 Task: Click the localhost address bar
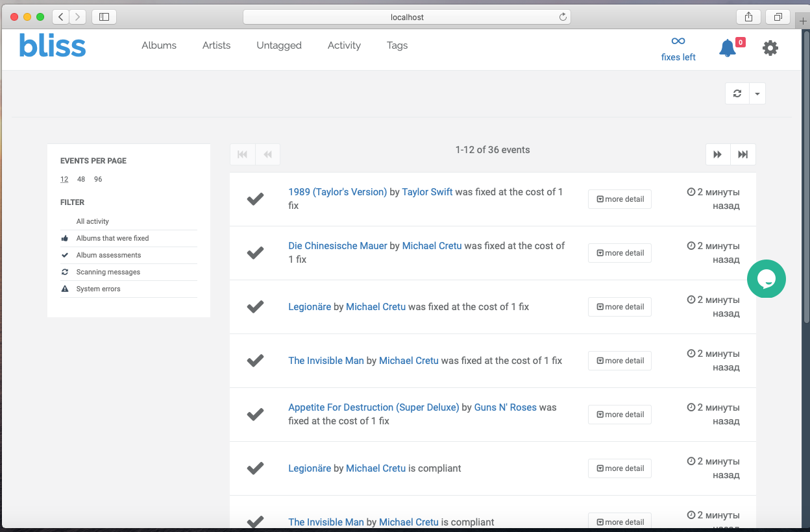407,17
